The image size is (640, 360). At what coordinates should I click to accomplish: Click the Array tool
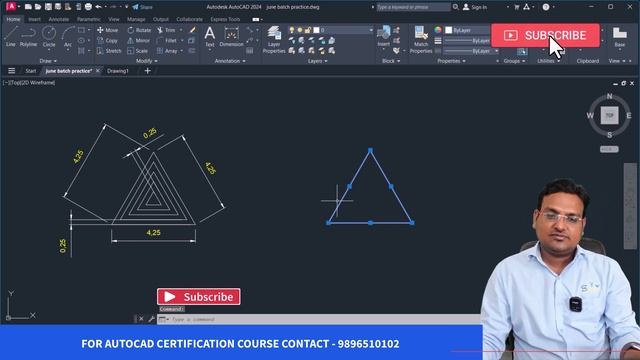(167, 51)
